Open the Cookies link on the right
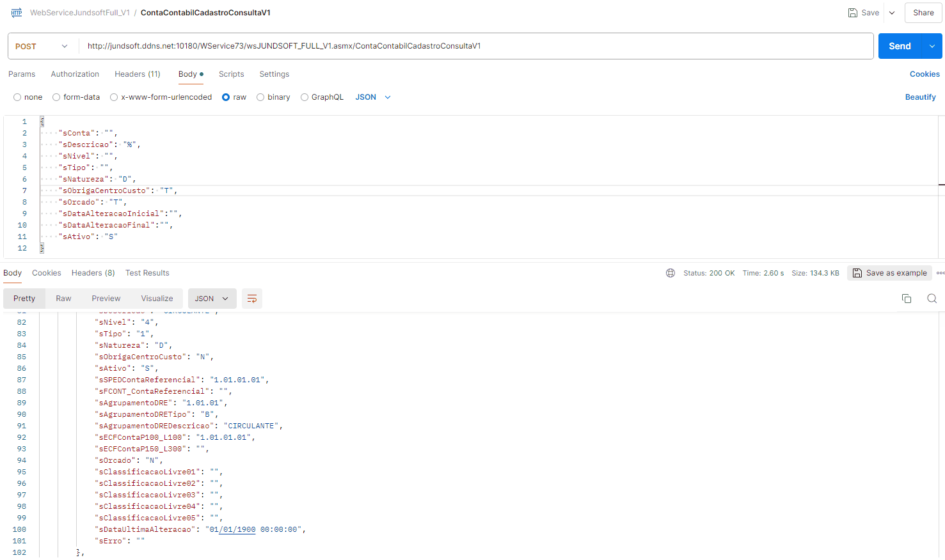 tap(925, 74)
